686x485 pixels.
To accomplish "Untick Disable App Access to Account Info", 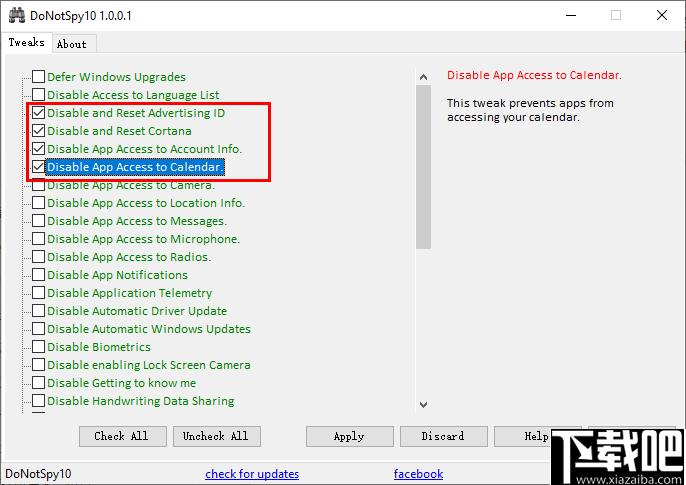I will (38, 149).
